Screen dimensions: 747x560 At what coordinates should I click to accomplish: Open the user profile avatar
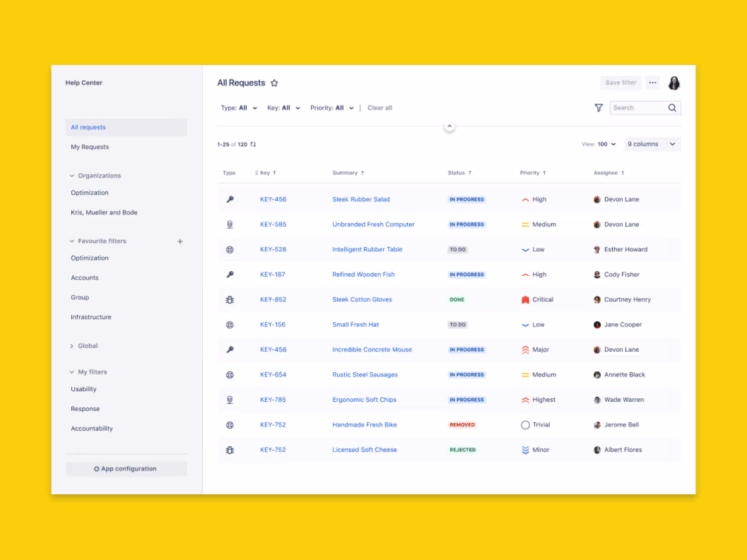674,83
